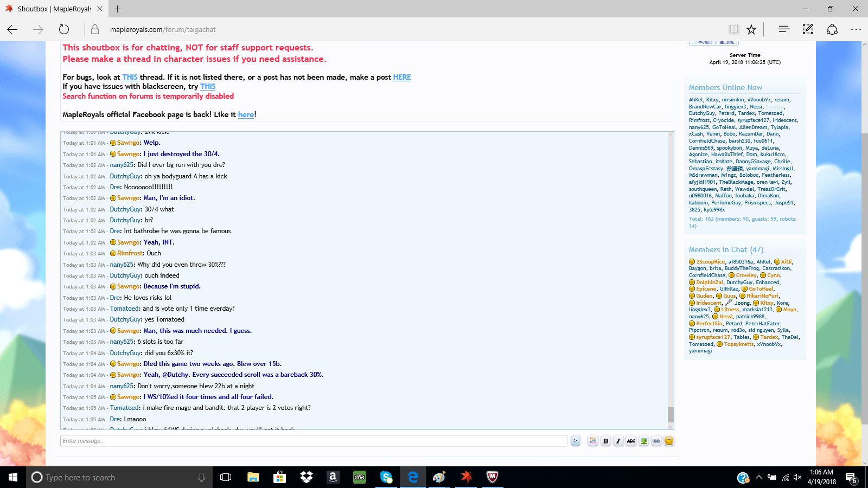Viewport: 868px width, 488px height.
Task: Toggle bold formatting in chat toolbar
Action: click(605, 441)
